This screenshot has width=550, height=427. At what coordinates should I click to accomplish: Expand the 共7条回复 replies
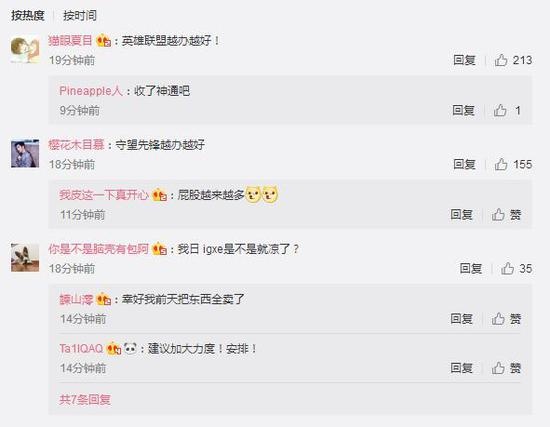click(x=85, y=399)
